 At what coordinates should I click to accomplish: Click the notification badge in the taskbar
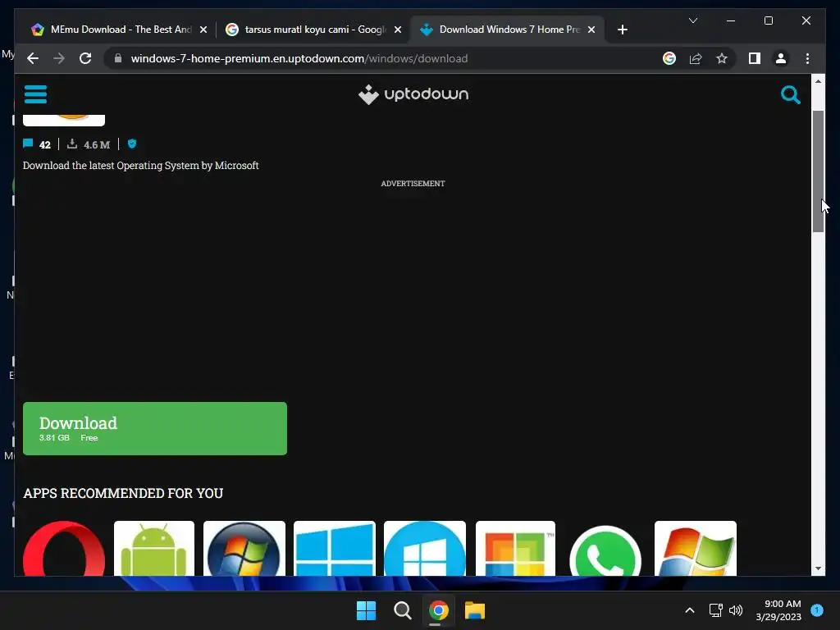(x=817, y=610)
